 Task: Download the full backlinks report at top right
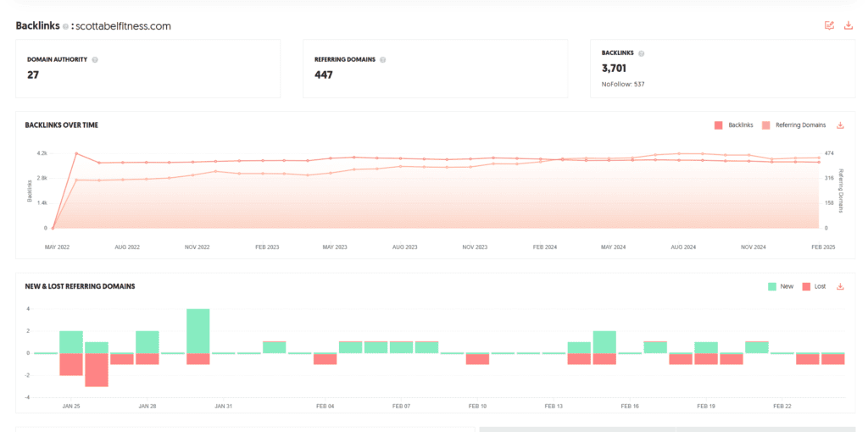849,25
